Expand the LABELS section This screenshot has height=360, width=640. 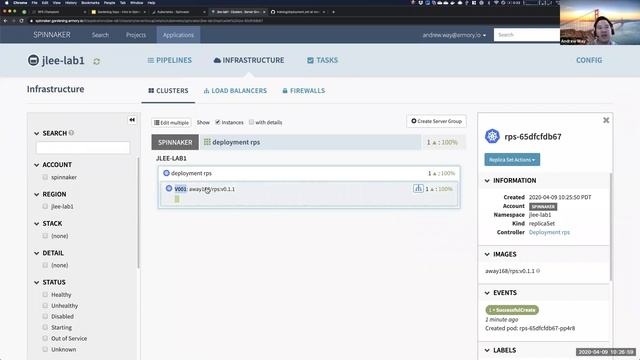pos(487,350)
